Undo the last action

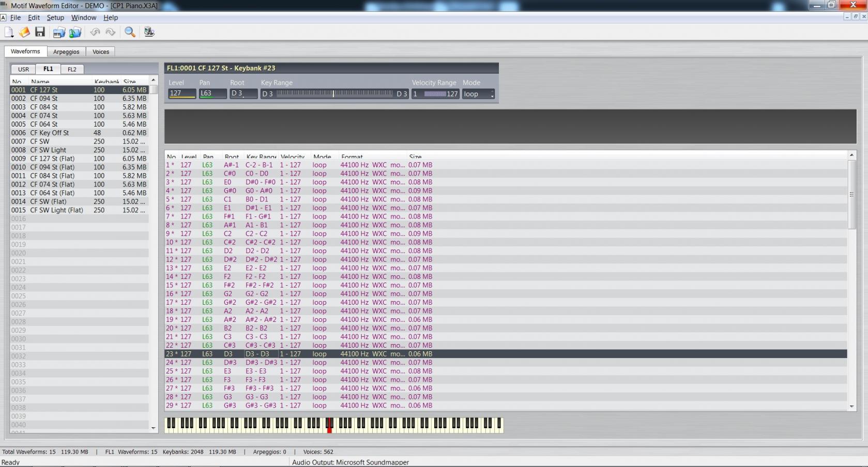(x=95, y=32)
